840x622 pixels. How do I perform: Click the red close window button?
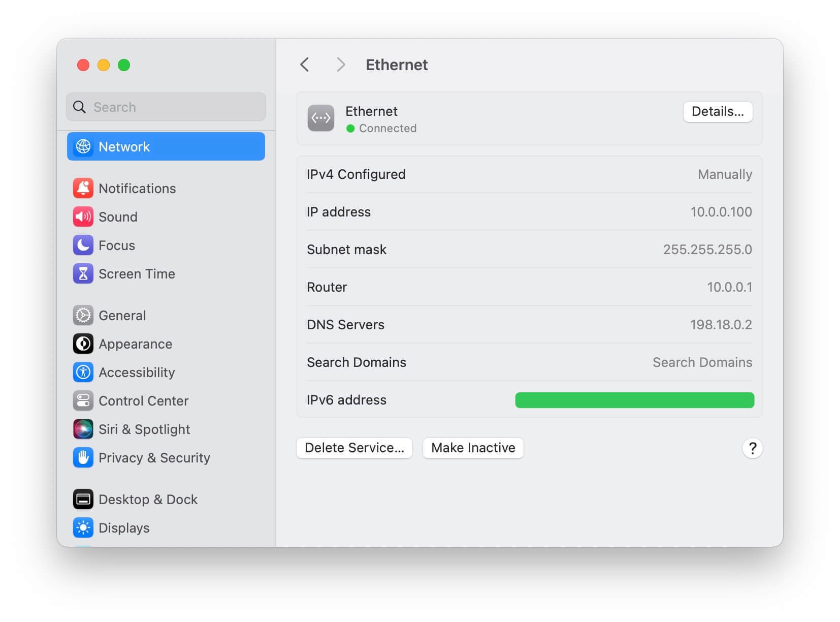tap(83, 65)
